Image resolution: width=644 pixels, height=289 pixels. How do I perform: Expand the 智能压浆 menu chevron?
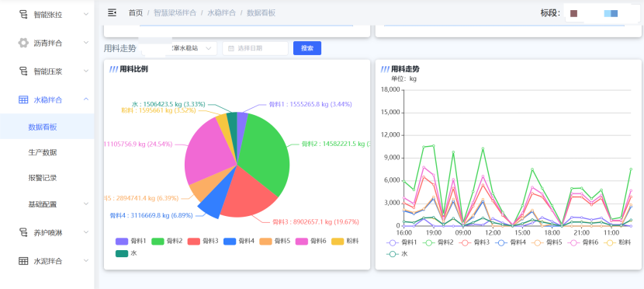86,71
